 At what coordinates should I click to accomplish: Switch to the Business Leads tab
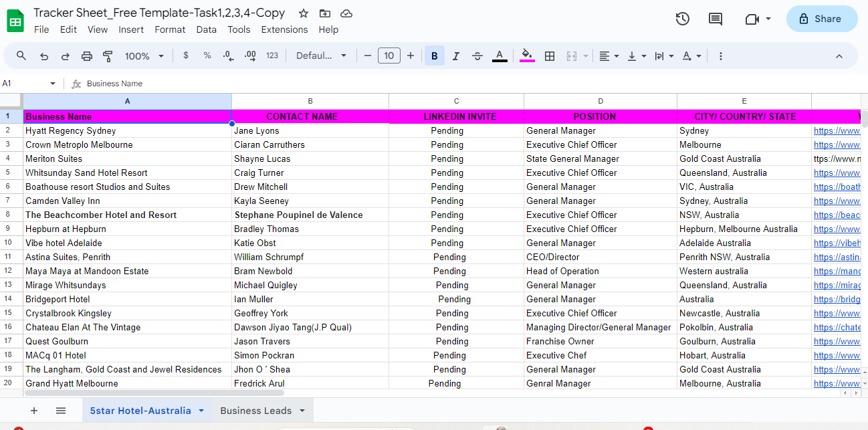[x=255, y=411]
